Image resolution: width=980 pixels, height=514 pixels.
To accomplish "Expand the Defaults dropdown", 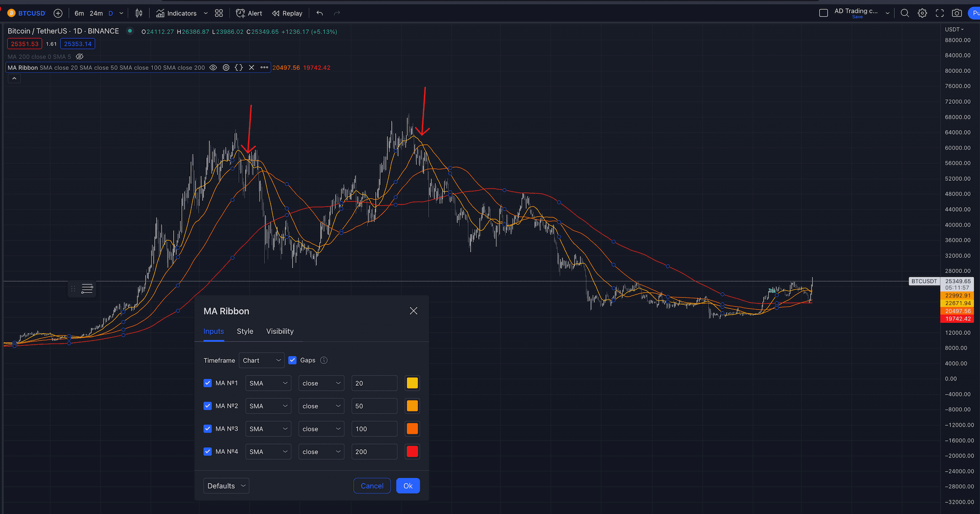I will click(x=226, y=486).
